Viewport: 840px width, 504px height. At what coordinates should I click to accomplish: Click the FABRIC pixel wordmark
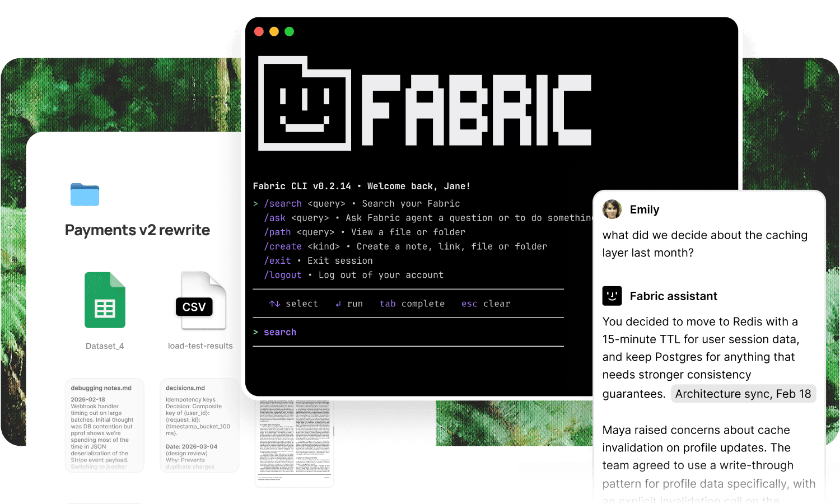coord(477,110)
